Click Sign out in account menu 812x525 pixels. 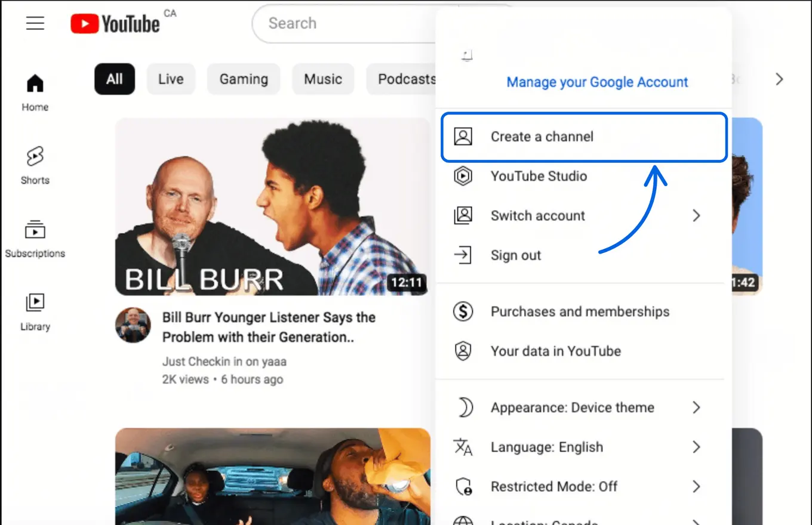(x=515, y=255)
